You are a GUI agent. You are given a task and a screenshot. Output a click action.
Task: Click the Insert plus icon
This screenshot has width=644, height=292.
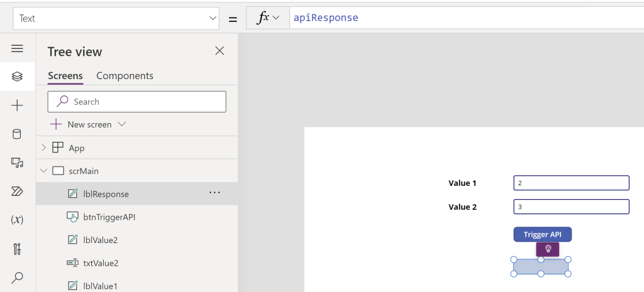pos(17,105)
